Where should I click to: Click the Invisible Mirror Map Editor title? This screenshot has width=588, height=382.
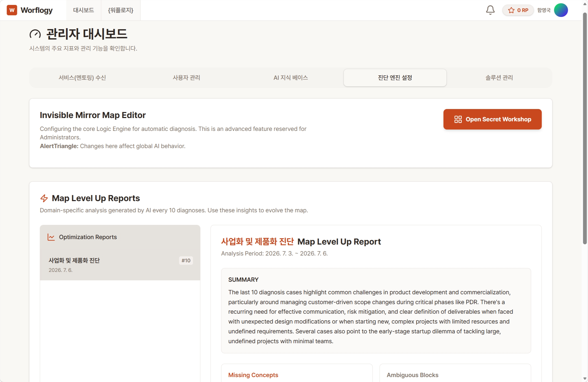(x=93, y=115)
